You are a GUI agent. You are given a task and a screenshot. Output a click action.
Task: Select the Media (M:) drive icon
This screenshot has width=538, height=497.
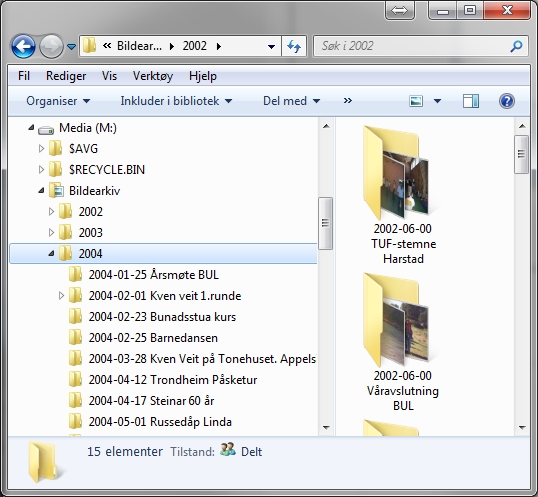pos(46,129)
